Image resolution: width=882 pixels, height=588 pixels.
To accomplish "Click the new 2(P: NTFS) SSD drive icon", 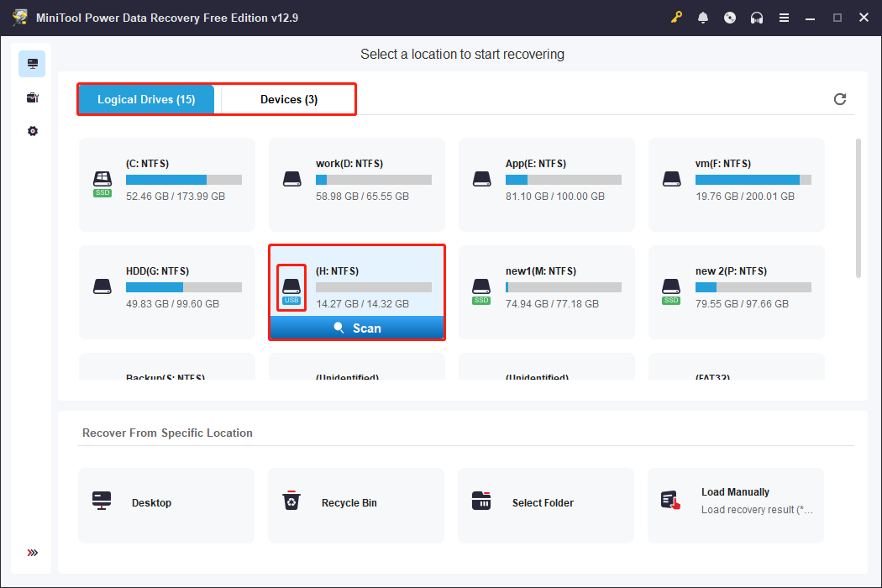I will [x=671, y=291].
